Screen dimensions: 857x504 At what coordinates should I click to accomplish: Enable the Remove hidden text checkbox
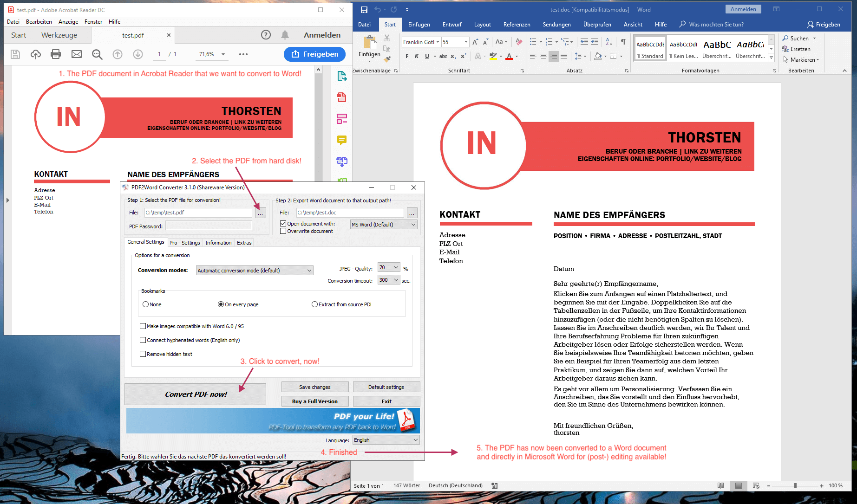tap(143, 354)
